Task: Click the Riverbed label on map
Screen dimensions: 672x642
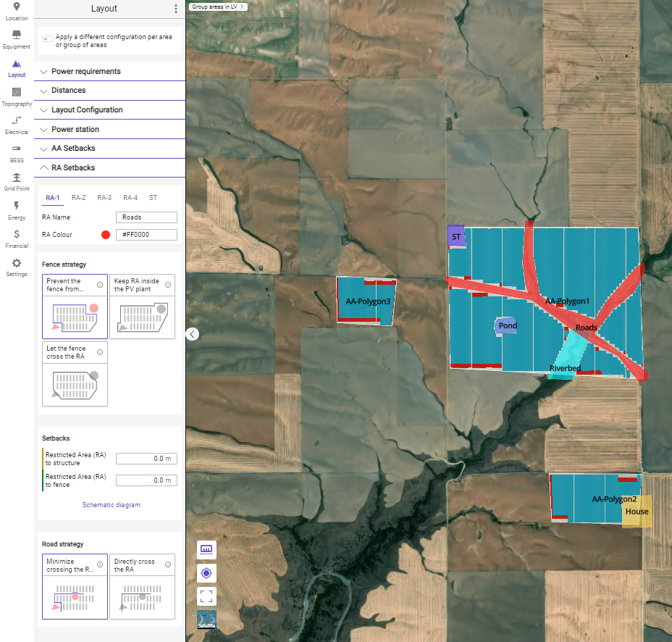Action: (x=566, y=368)
